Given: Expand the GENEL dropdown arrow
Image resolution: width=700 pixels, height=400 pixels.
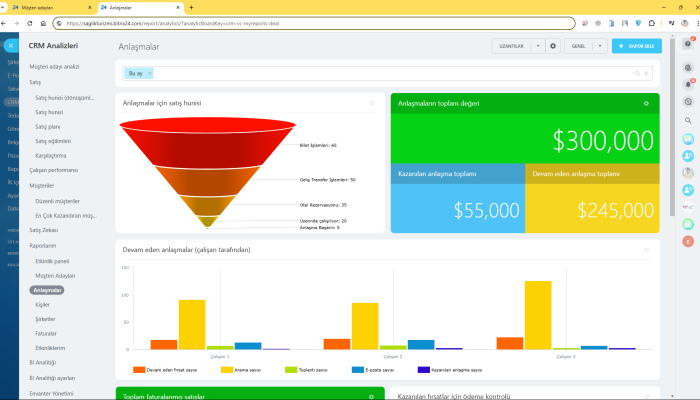Looking at the screenshot, I should (600, 46).
